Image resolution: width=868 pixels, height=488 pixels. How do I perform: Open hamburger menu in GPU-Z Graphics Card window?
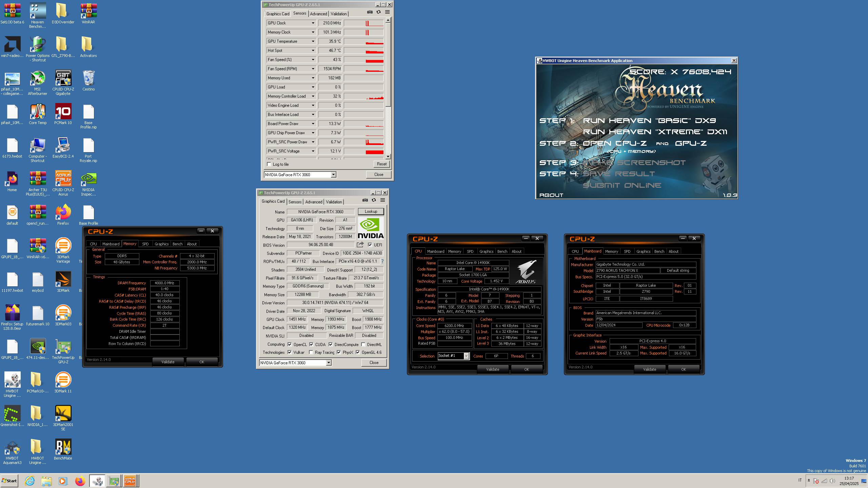tap(382, 200)
